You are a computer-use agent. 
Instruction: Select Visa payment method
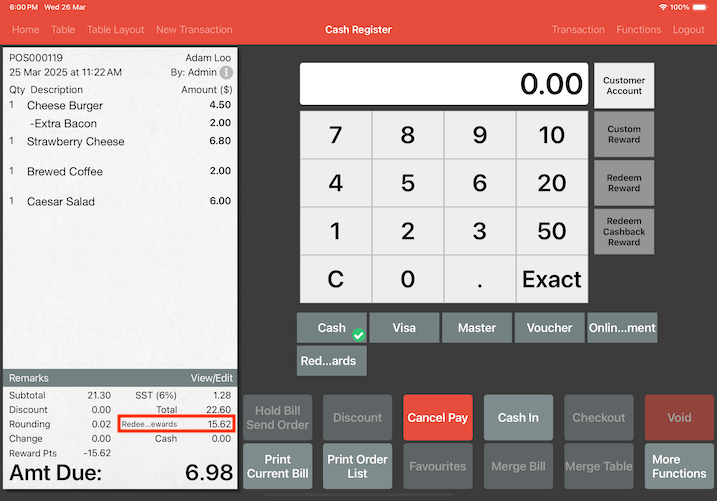pyautogui.click(x=404, y=328)
